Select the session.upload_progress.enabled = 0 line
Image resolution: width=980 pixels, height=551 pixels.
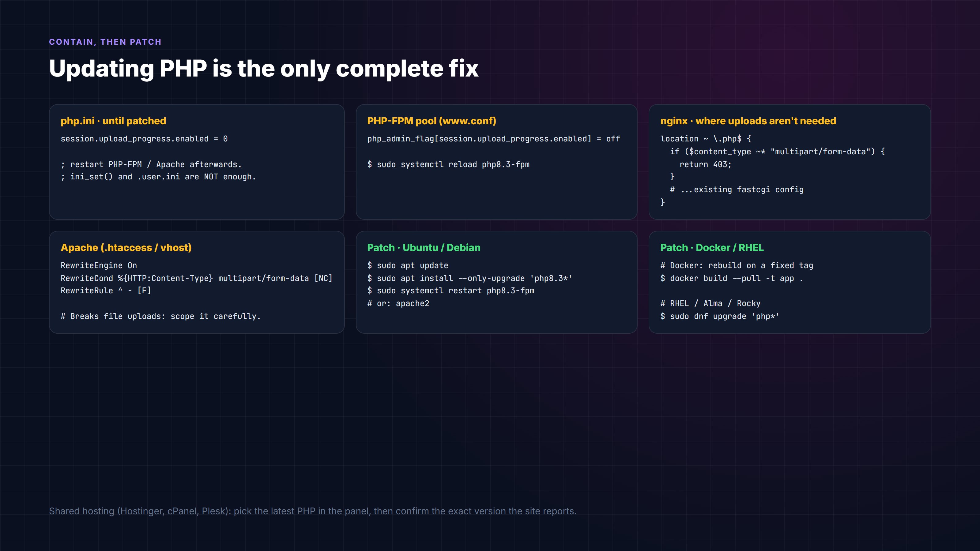pyautogui.click(x=144, y=139)
